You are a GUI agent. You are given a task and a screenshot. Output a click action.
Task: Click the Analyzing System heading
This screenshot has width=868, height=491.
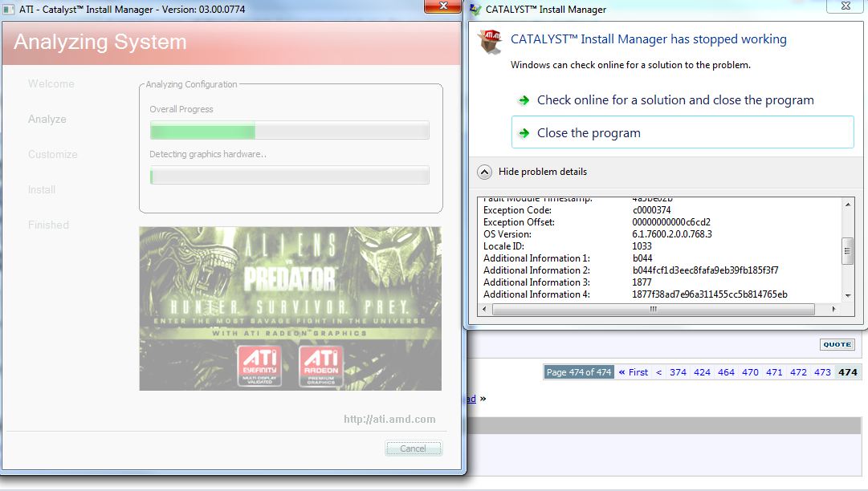(100, 42)
